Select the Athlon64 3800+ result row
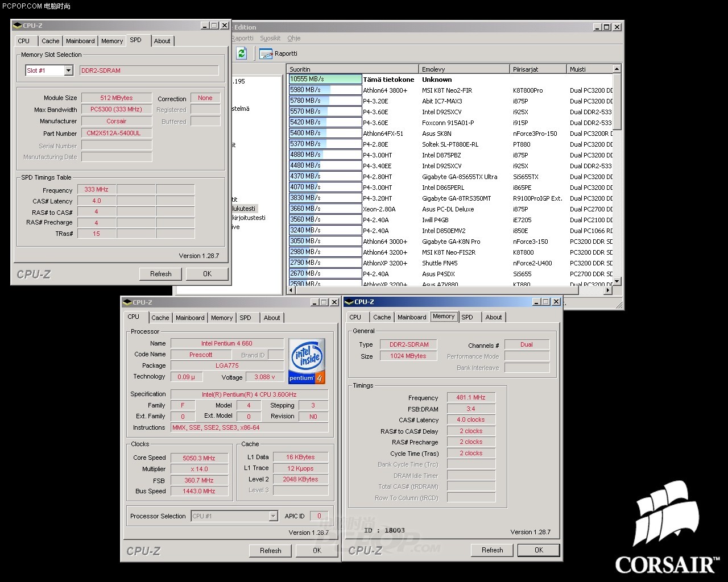 [x=450, y=90]
